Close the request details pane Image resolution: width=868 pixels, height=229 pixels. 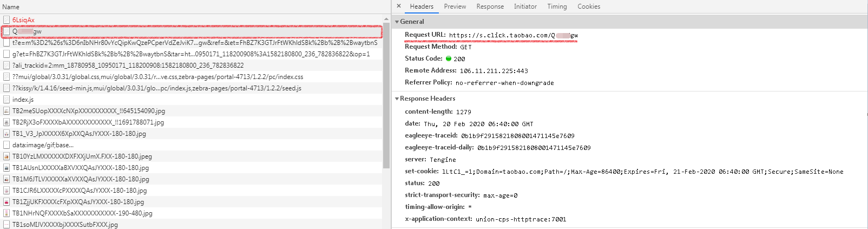pyautogui.click(x=399, y=6)
